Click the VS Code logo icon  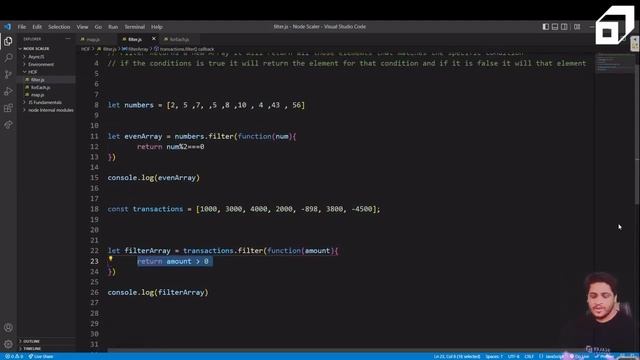pyautogui.click(x=8, y=27)
